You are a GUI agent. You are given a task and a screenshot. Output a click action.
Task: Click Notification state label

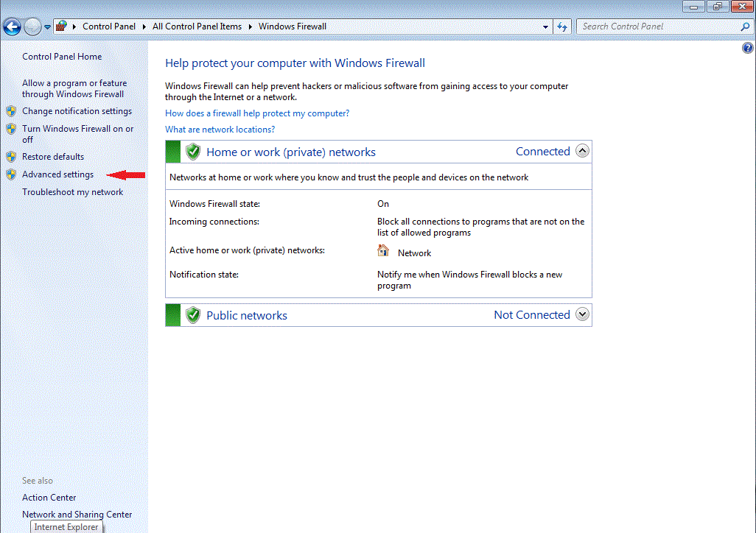pos(204,275)
